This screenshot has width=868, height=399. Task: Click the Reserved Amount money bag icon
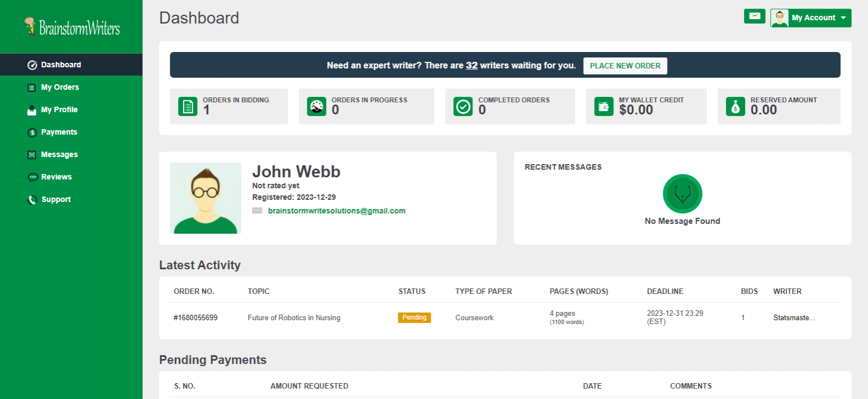(735, 106)
